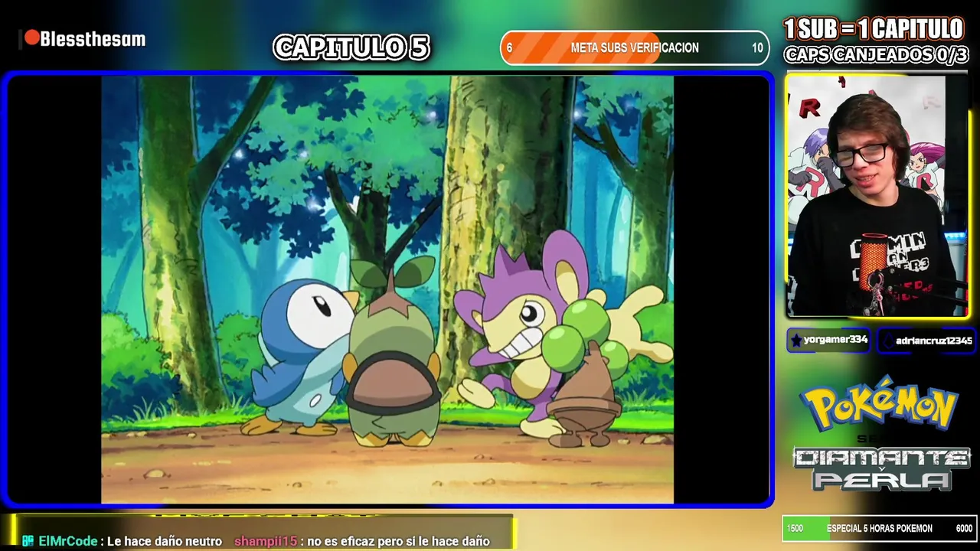Click the META SUBS VERIFICACION progress bar
Image resolution: width=980 pixels, height=551 pixels.
(635, 47)
